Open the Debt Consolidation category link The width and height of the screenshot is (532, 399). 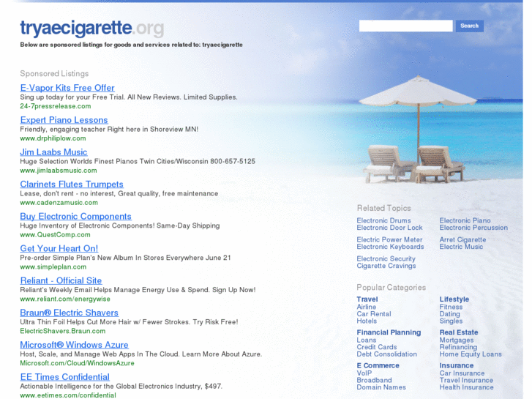click(387, 354)
